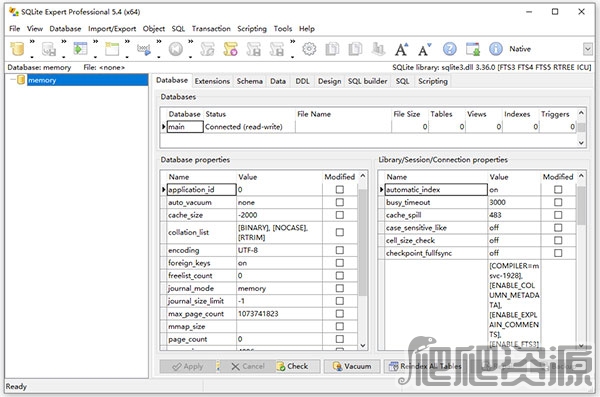This screenshot has width=600, height=397.
Task: Click the SQLite Expert title bar app icon
Action: (14, 12)
